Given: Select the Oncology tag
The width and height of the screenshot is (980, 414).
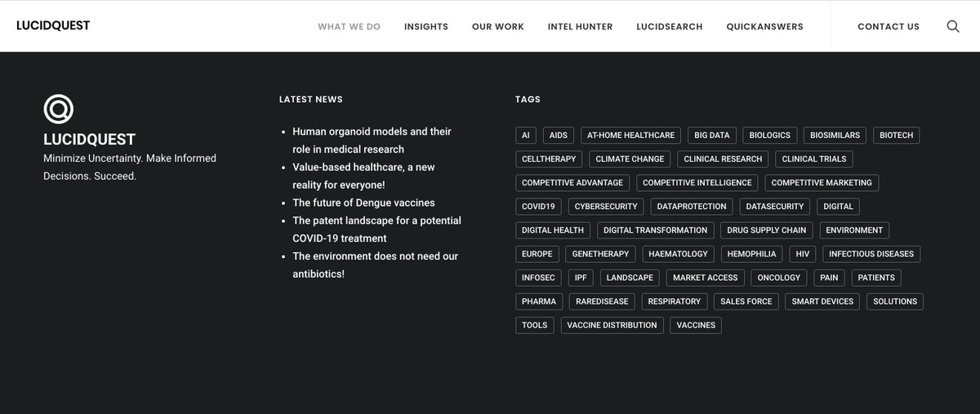Looking at the screenshot, I should pyautogui.click(x=779, y=278).
